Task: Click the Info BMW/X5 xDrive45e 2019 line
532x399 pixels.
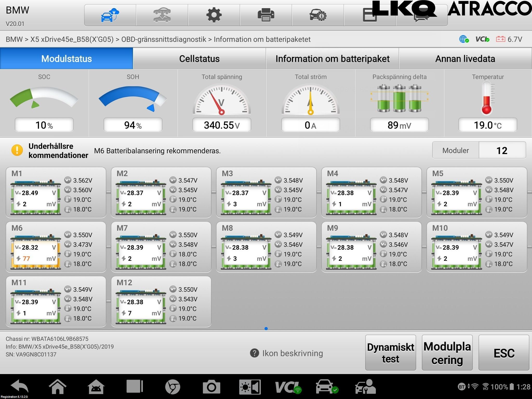Action: (x=60, y=347)
